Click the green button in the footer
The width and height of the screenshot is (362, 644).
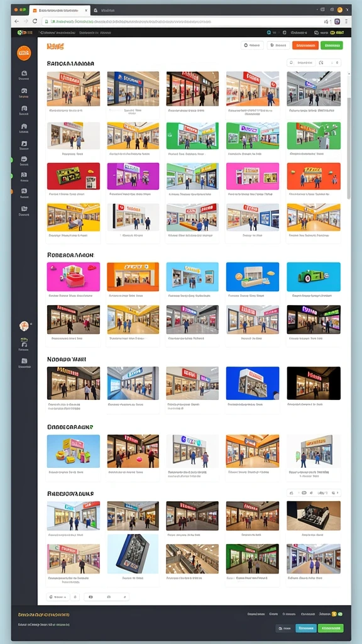pos(331,628)
